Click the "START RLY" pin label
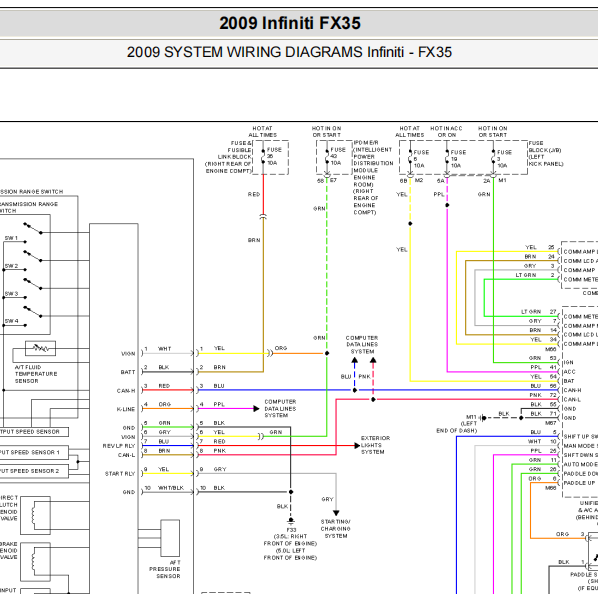 120,474
